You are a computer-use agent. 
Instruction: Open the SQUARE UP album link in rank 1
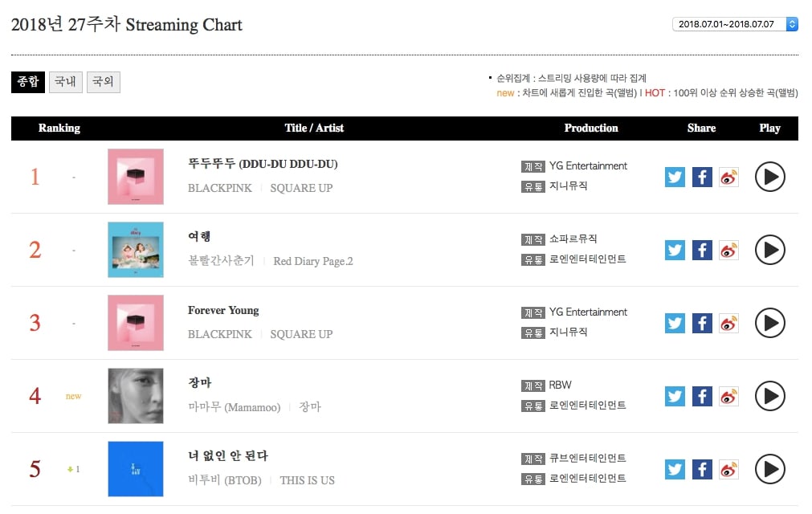pyautogui.click(x=301, y=188)
